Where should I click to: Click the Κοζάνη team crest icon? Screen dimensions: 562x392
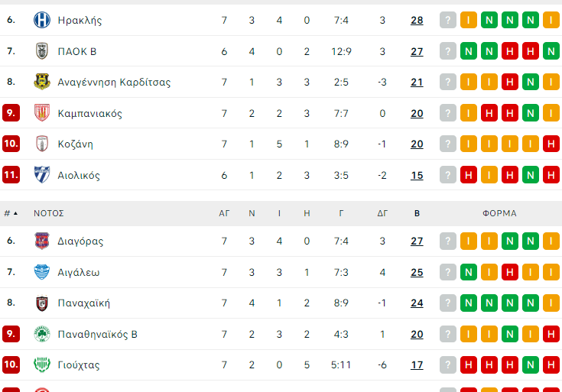click(x=41, y=144)
